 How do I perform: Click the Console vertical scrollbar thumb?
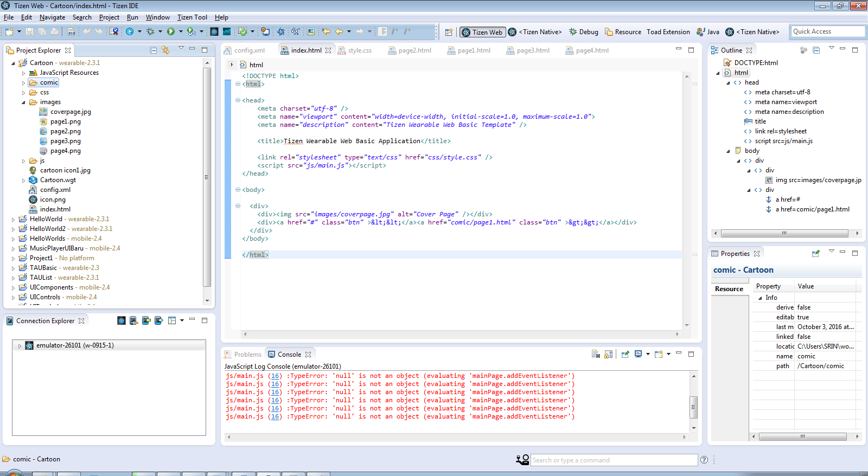tap(693, 407)
